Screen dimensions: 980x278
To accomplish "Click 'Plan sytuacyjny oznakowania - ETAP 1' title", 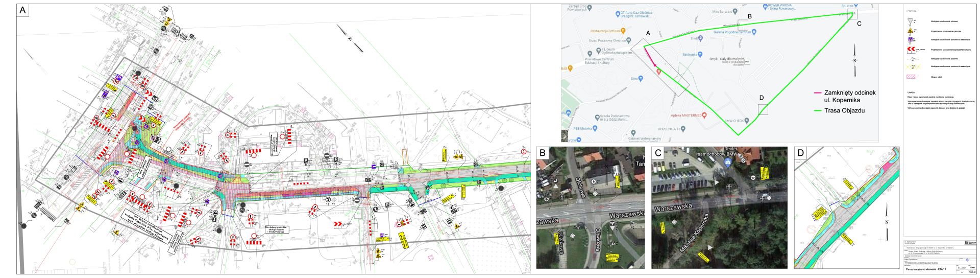I will [x=925, y=269].
